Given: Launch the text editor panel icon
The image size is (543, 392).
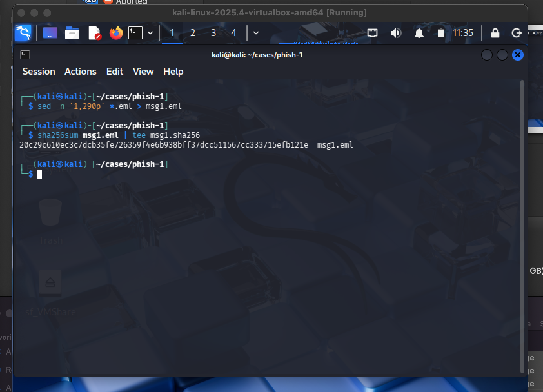Looking at the screenshot, I should (94, 33).
